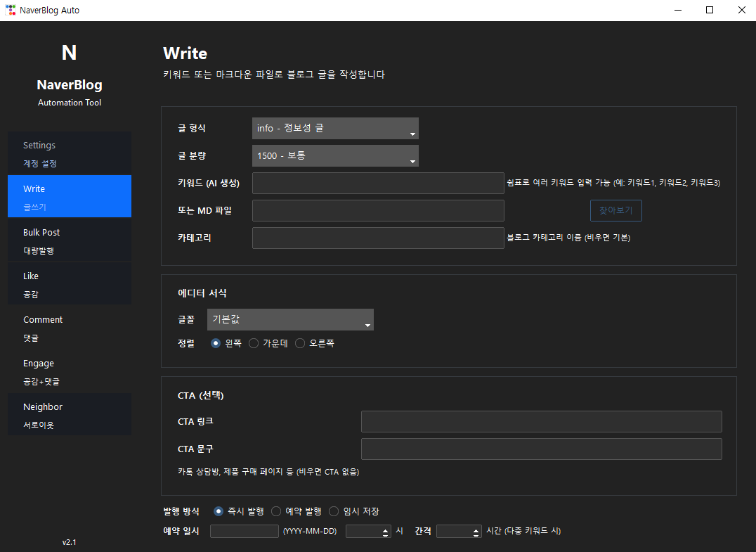Maximize the NaverBlog Auto window
Viewport: 756px width, 552px height.
[710, 10]
